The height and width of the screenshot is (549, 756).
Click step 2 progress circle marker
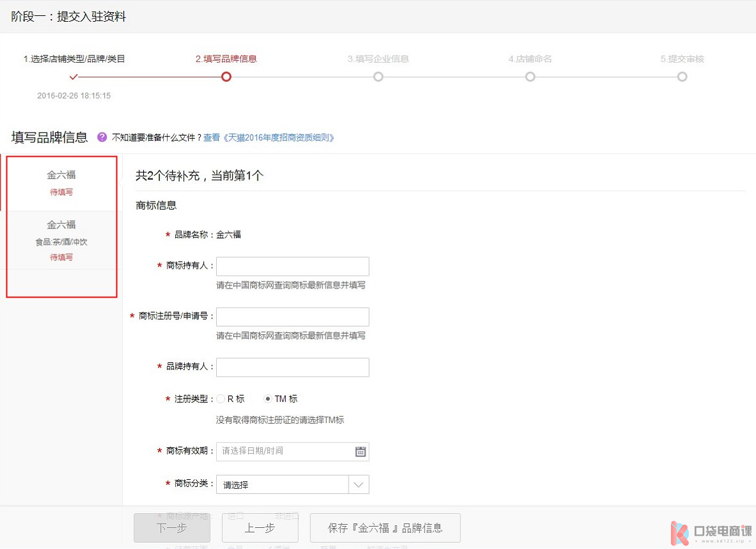pyautogui.click(x=226, y=77)
